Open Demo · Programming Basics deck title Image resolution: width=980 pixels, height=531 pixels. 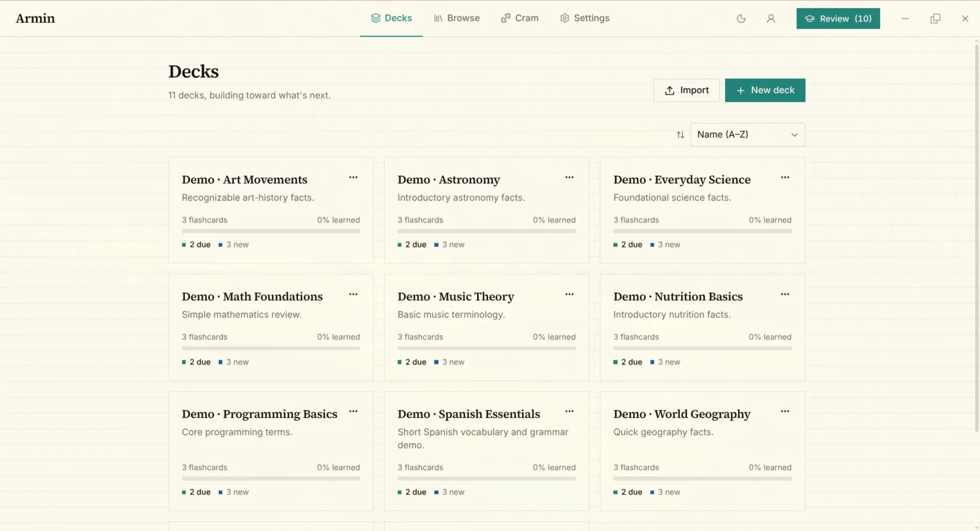tap(259, 414)
